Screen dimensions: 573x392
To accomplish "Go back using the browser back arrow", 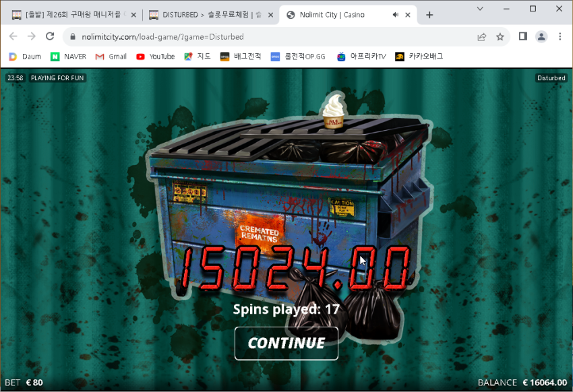I will pos(13,36).
